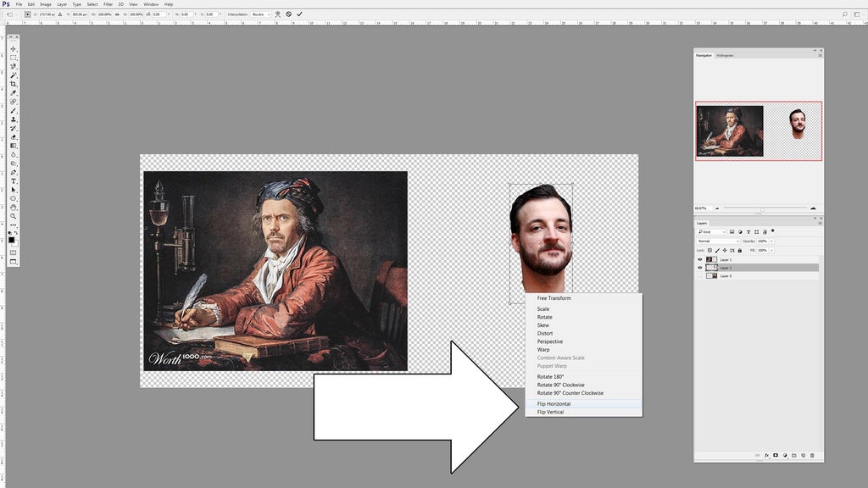Toggle lock transparent pixels
Image resolution: width=868 pixels, height=488 pixels.
710,251
